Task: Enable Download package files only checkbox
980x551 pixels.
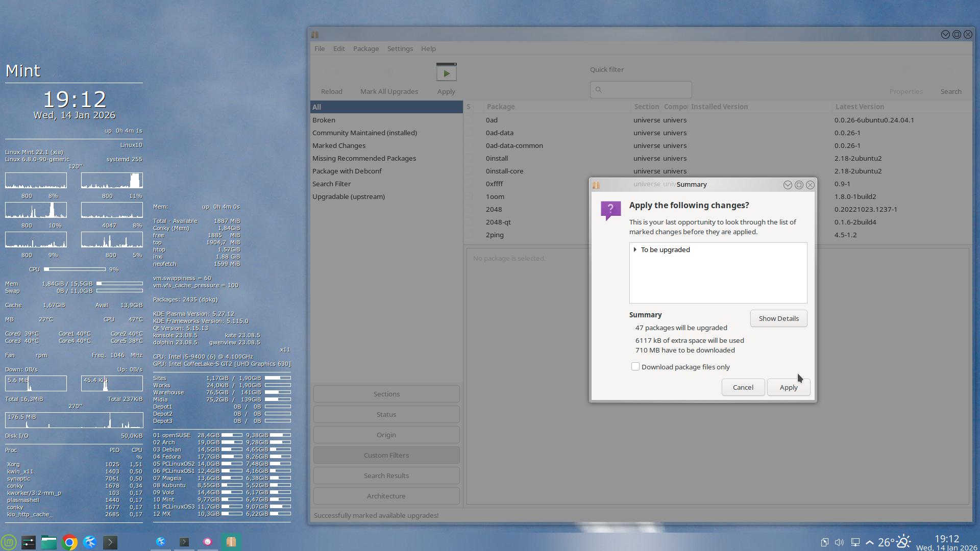Action: [635, 367]
